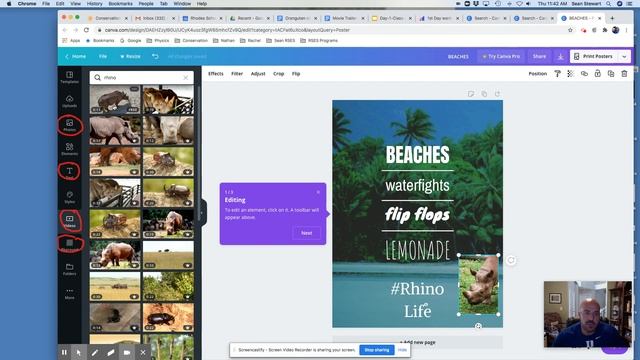Viewport: 640px width, 360px height.
Task: Select the Screencastify eraser tool
Action: (x=111, y=352)
